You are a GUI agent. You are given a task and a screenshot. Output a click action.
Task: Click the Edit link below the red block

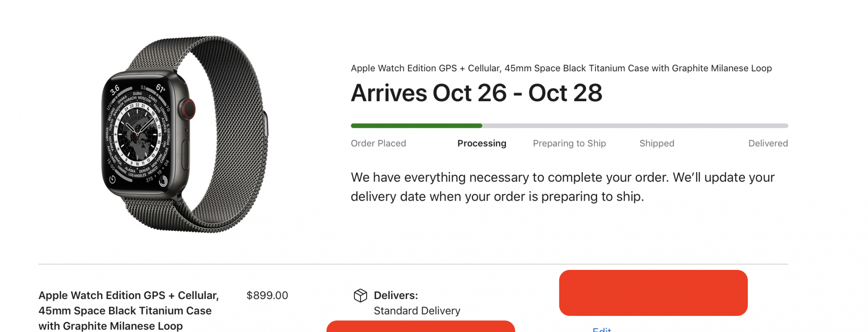[602, 330]
